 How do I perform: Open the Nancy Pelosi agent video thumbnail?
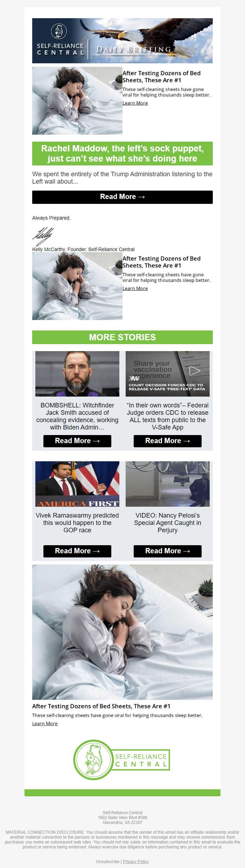(x=168, y=484)
